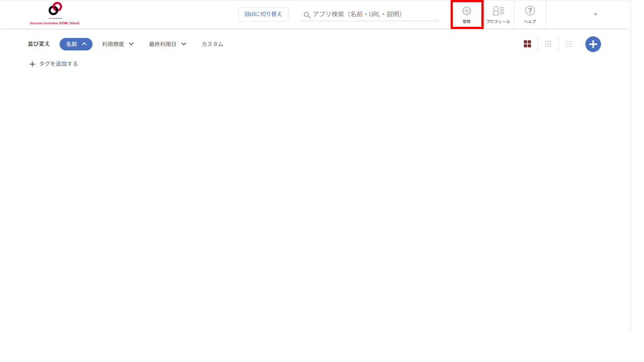Switch to list view icon
Screen dimensions: 644x362
(x=569, y=44)
